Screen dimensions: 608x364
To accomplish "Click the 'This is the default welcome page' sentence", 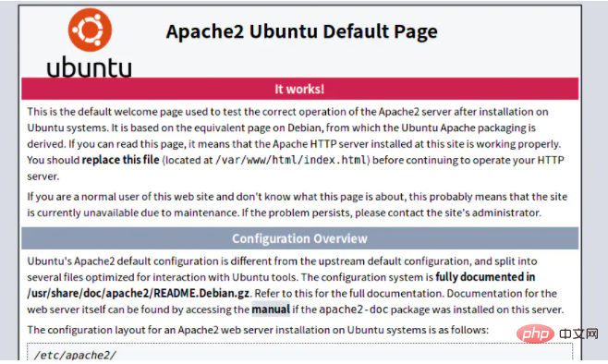I will tap(287, 120).
